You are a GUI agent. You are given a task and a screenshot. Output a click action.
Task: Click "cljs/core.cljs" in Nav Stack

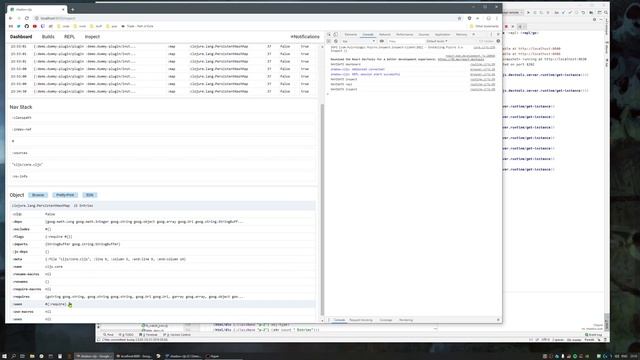[27, 164]
